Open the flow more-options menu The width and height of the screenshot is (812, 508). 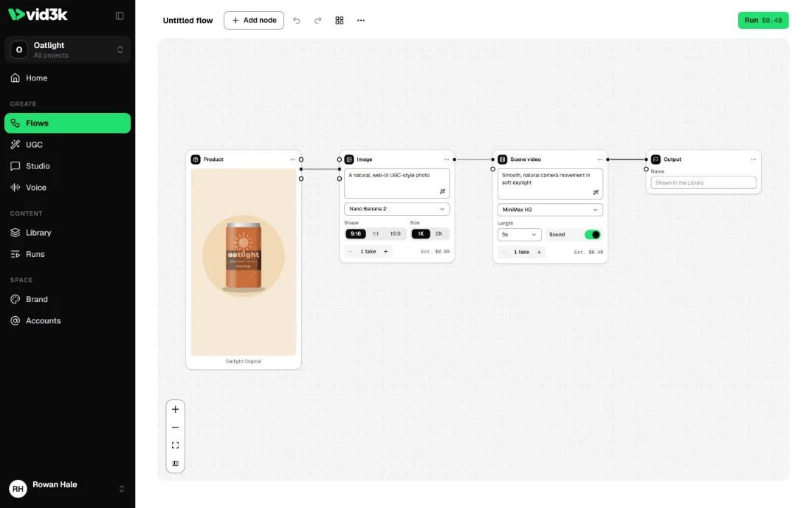pyautogui.click(x=361, y=20)
